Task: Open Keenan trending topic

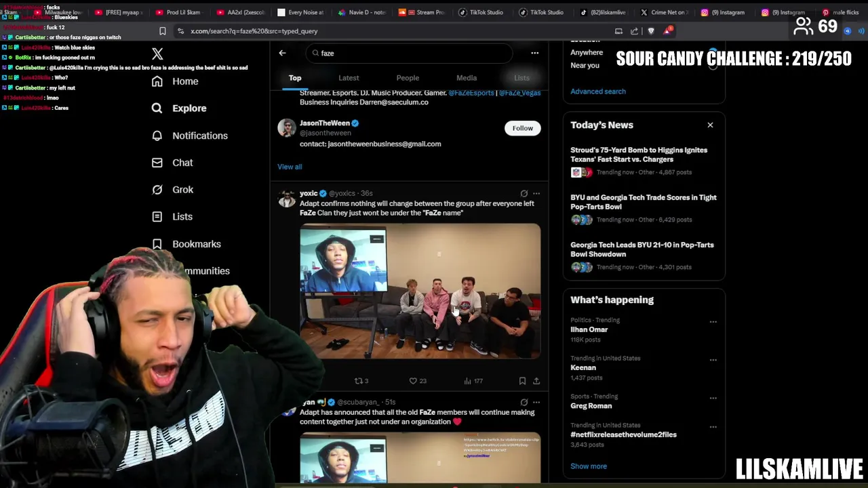Action: click(x=583, y=367)
